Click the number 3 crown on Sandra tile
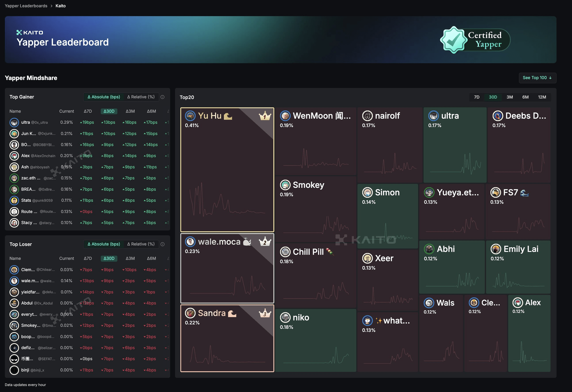Screen dimensions: 572x392 (265, 313)
